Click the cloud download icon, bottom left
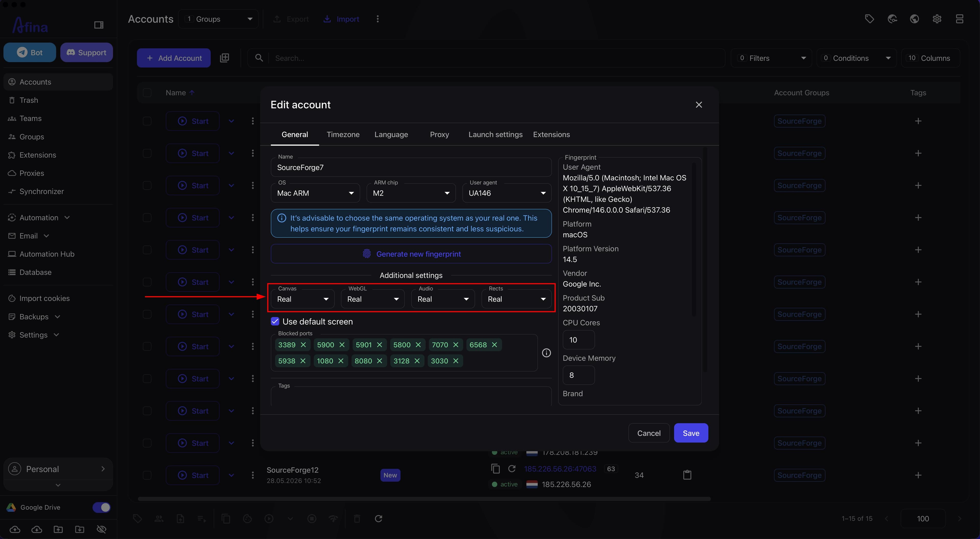Viewport: 980px width, 539px height. 36,529
